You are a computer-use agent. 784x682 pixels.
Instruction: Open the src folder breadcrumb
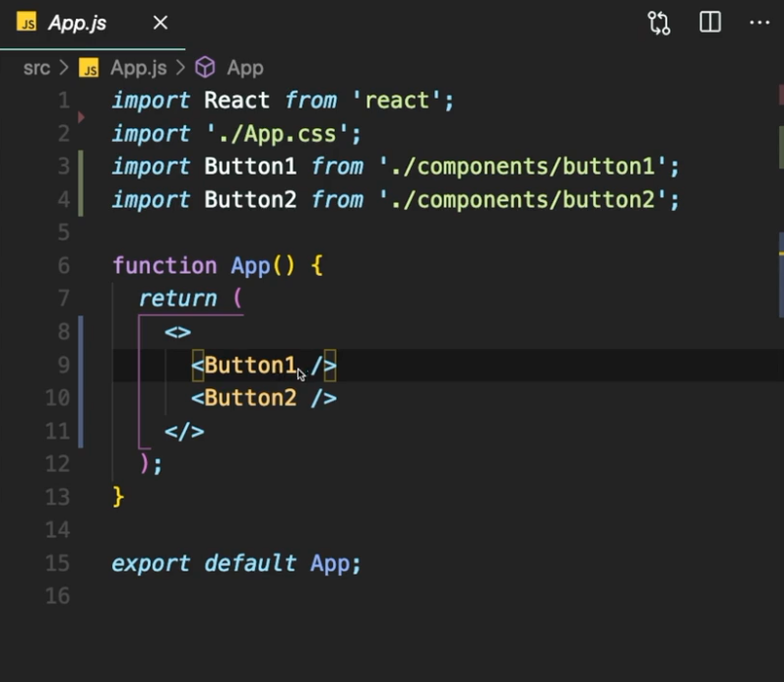[36, 68]
